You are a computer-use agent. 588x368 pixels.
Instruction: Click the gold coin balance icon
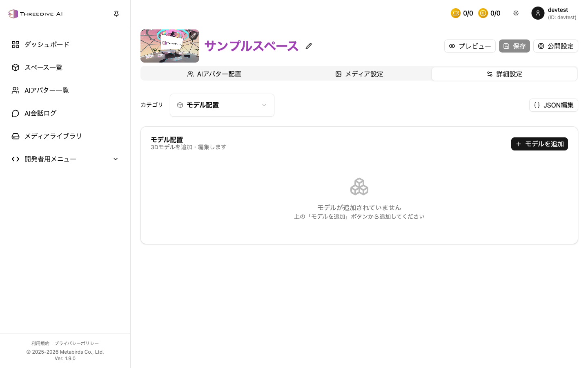(483, 13)
